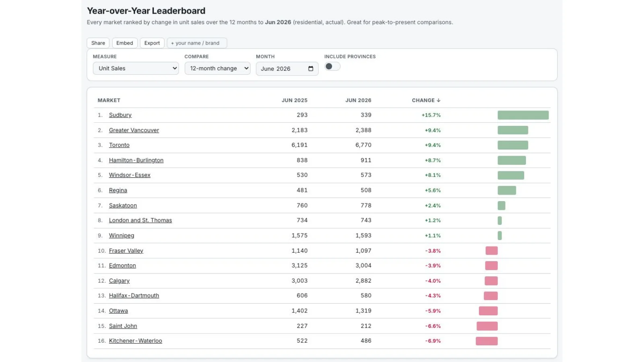Open the Ottawa market link
The image size is (644, 362).
(118, 311)
